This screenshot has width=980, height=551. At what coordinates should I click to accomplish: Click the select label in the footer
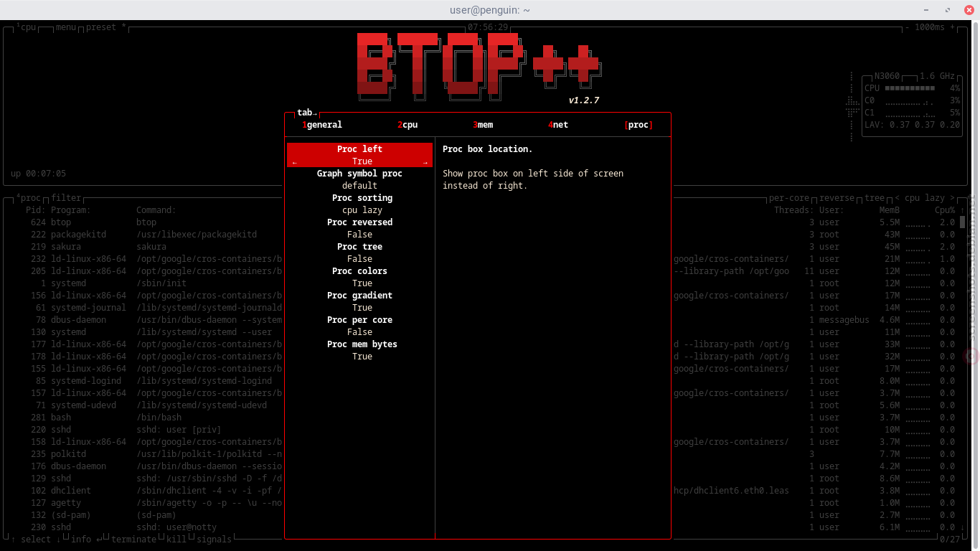(x=36, y=539)
